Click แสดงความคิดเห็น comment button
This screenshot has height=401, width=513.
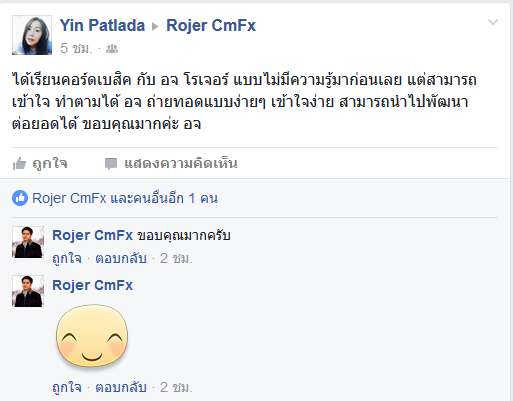181,163
